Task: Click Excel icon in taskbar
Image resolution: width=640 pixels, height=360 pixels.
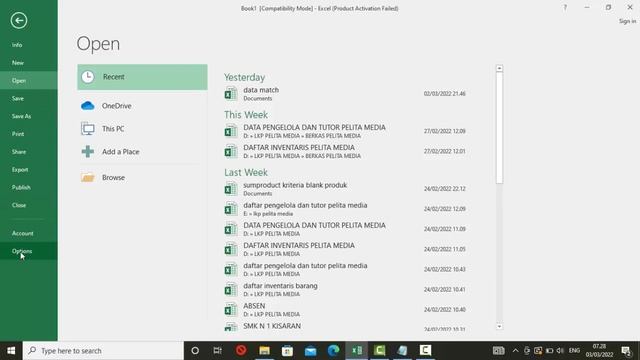Action: point(357,351)
